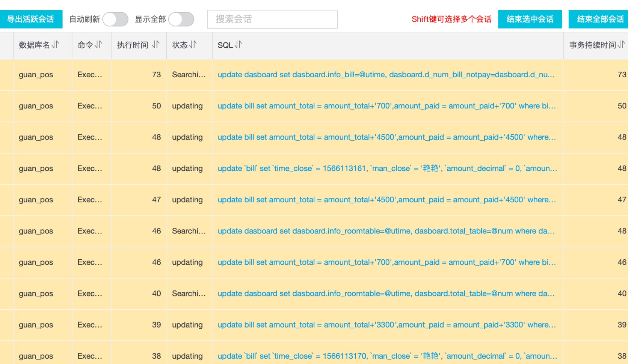Click the sort icon next to 状态

tap(193, 45)
